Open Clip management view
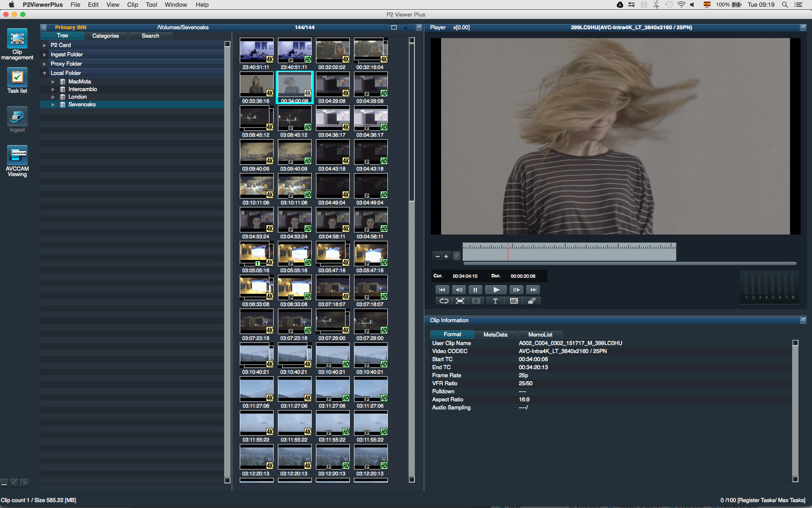812x508 pixels. (17, 44)
